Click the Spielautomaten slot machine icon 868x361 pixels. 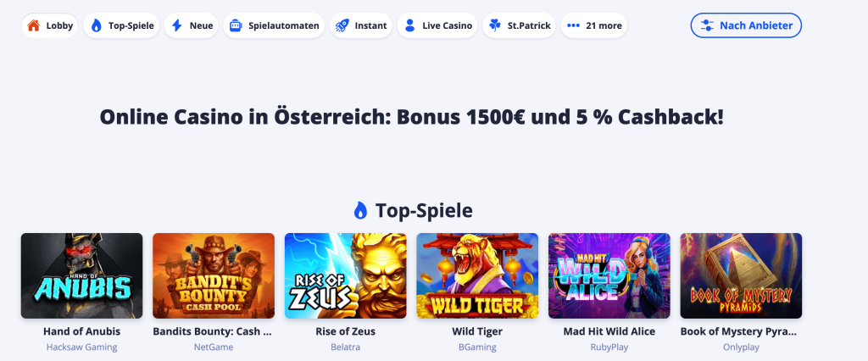coord(236,25)
